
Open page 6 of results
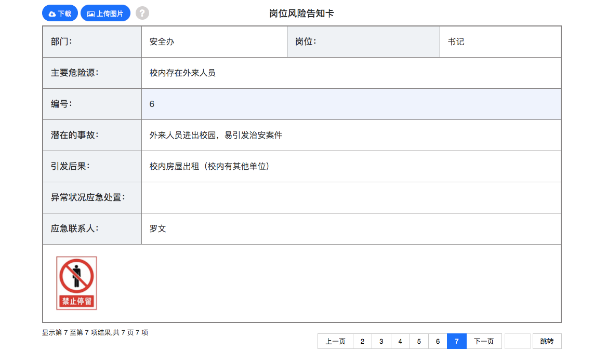[438, 341]
